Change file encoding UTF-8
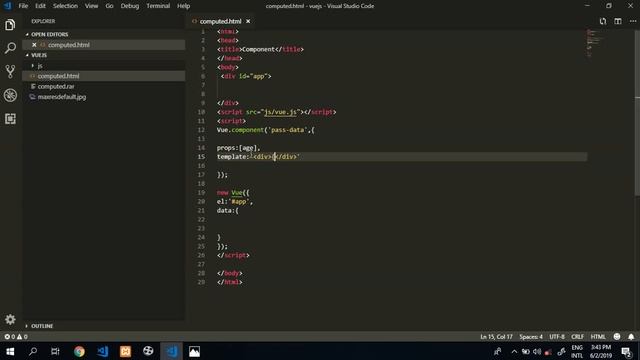The width and height of the screenshot is (640, 360). pyautogui.click(x=557, y=337)
